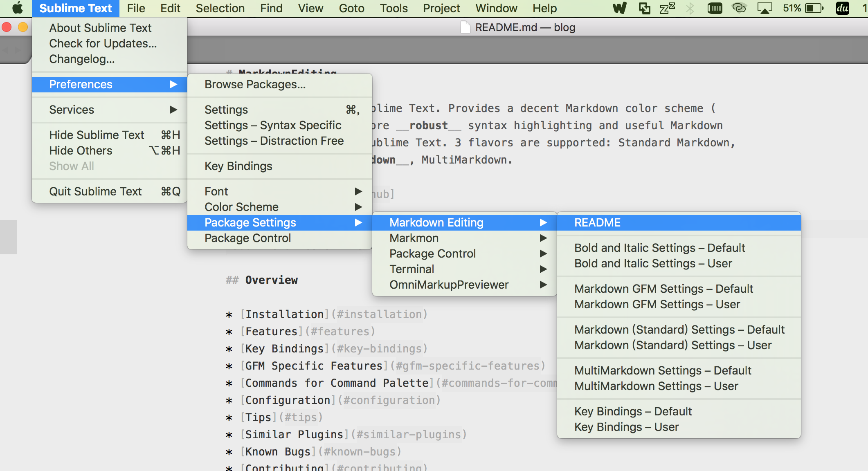The width and height of the screenshot is (868, 471).
Task: Open the Sublime Text application menu
Action: tap(76, 8)
